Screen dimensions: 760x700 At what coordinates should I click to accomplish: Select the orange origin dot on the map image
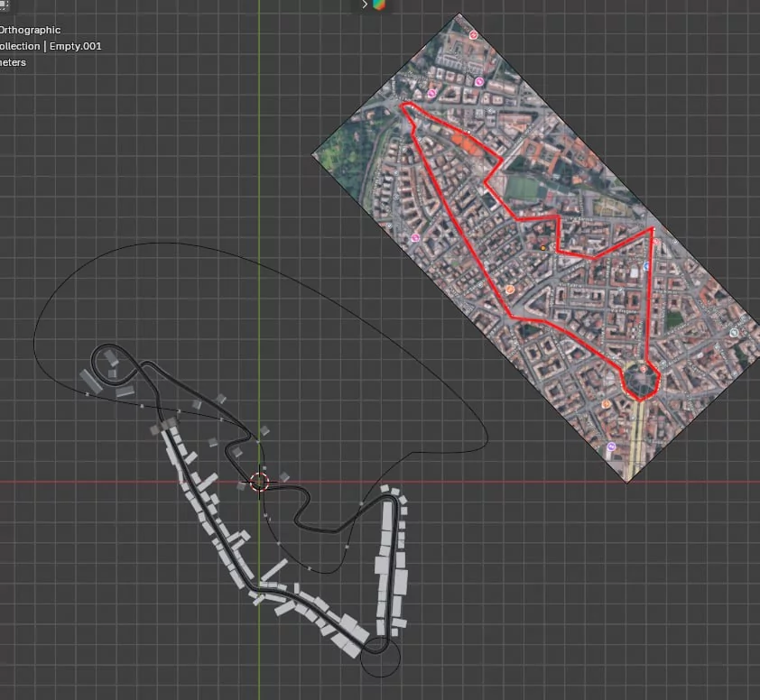pos(542,246)
